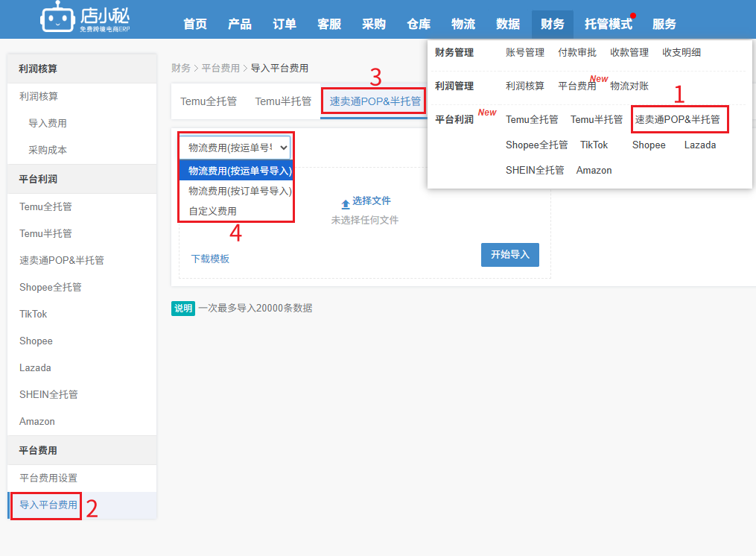The image size is (756, 556).
Task: Go to 收支明细 in 财务 menu
Action: coord(682,53)
